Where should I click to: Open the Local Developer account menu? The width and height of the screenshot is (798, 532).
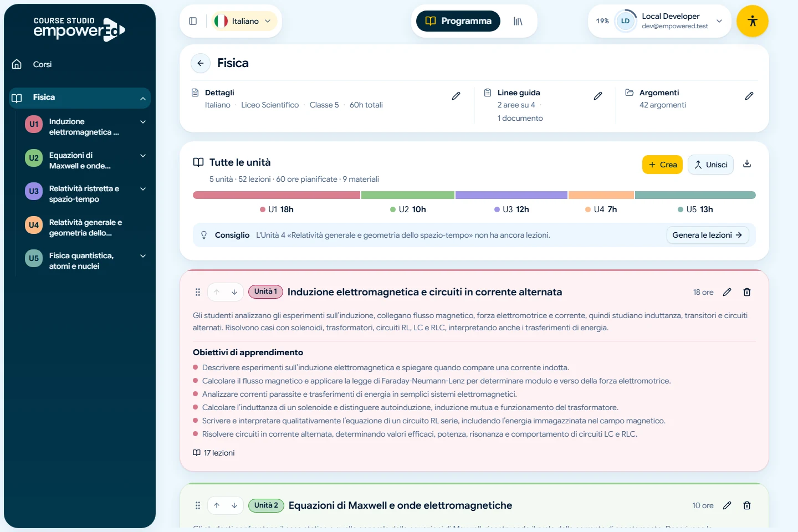pos(659,21)
